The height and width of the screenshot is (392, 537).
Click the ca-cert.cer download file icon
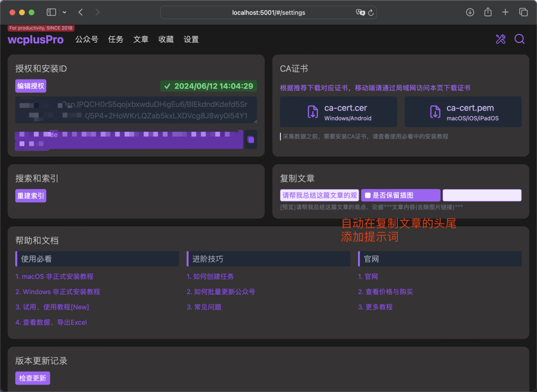313,112
